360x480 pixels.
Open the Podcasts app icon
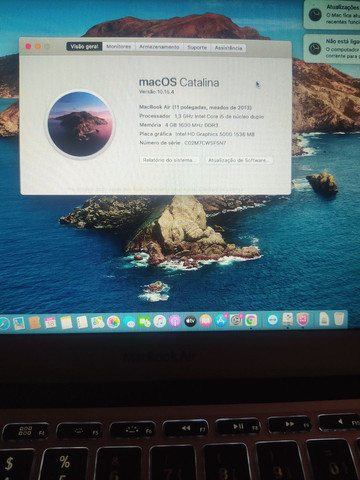(175, 321)
